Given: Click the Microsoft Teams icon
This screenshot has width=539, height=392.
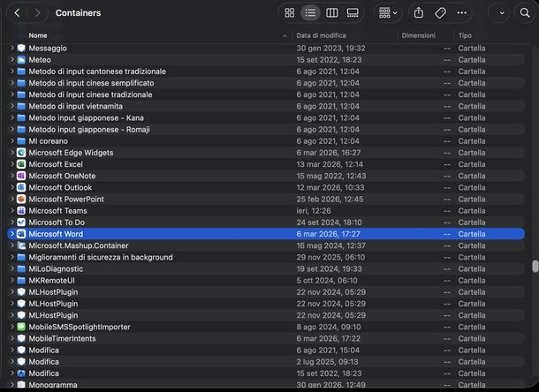Looking at the screenshot, I should click(x=21, y=211).
